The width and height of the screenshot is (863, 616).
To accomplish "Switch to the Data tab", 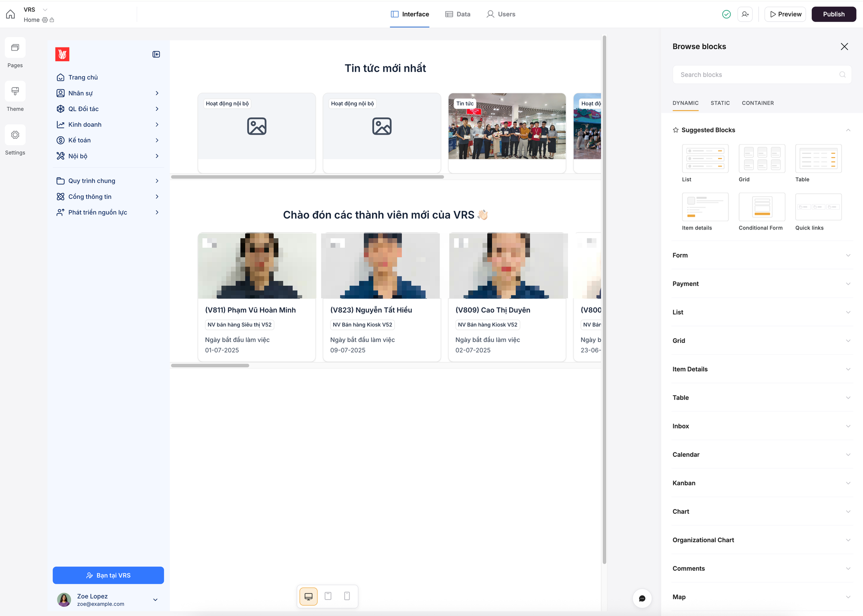I will pos(458,14).
